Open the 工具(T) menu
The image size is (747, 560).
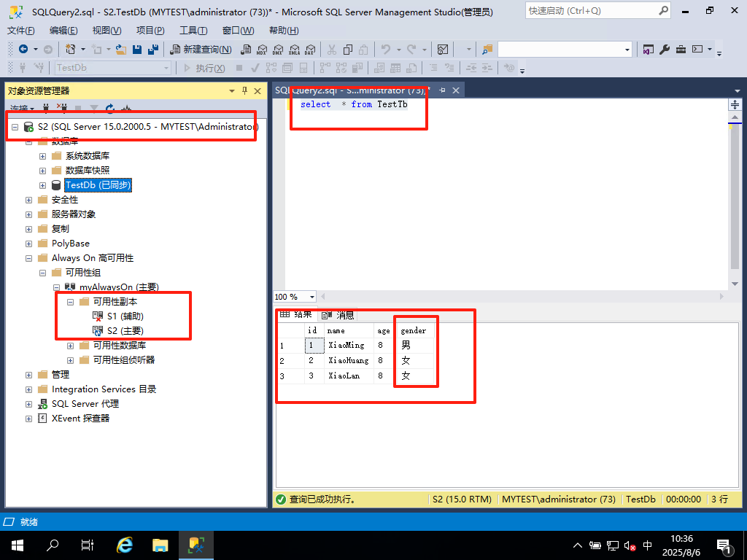click(193, 31)
